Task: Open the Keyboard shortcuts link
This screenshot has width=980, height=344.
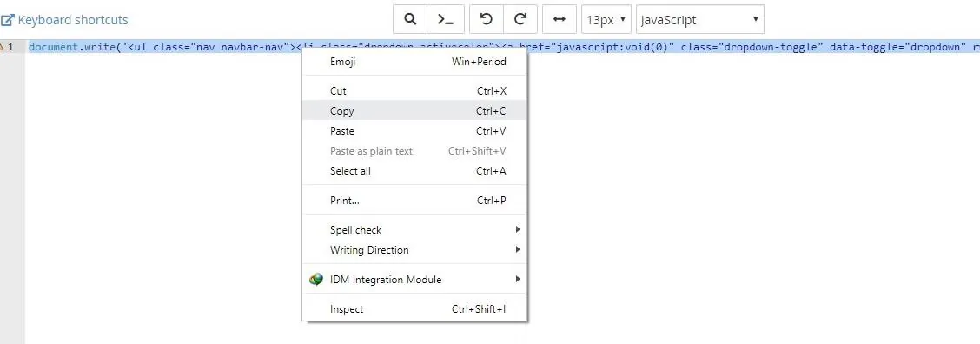Action: point(64,20)
